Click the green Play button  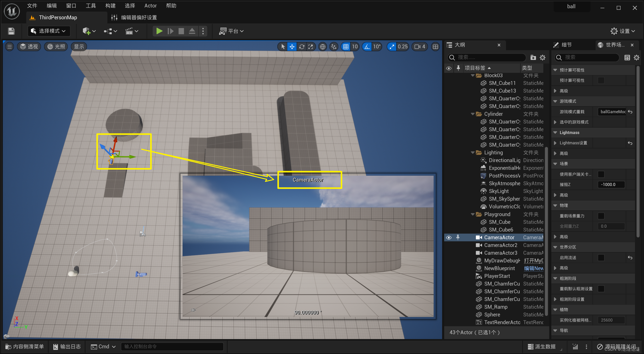(159, 31)
